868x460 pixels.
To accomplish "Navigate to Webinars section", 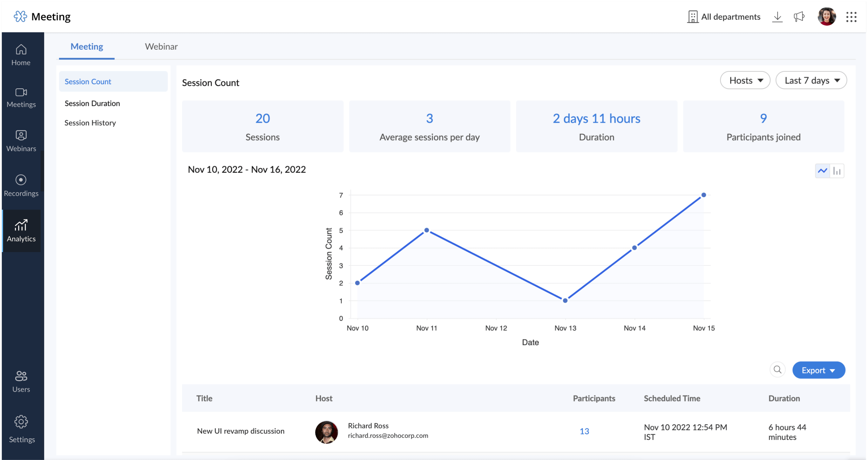I will pyautogui.click(x=21, y=140).
